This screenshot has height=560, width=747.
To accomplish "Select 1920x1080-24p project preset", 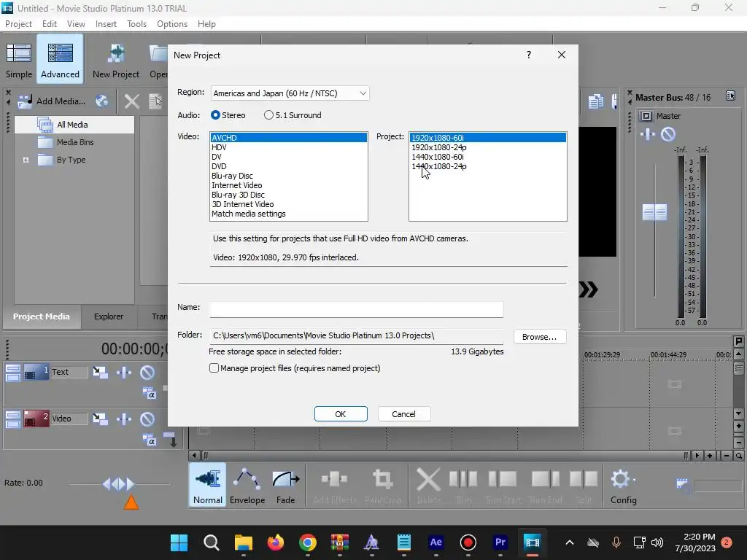I will [x=488, y=147].
